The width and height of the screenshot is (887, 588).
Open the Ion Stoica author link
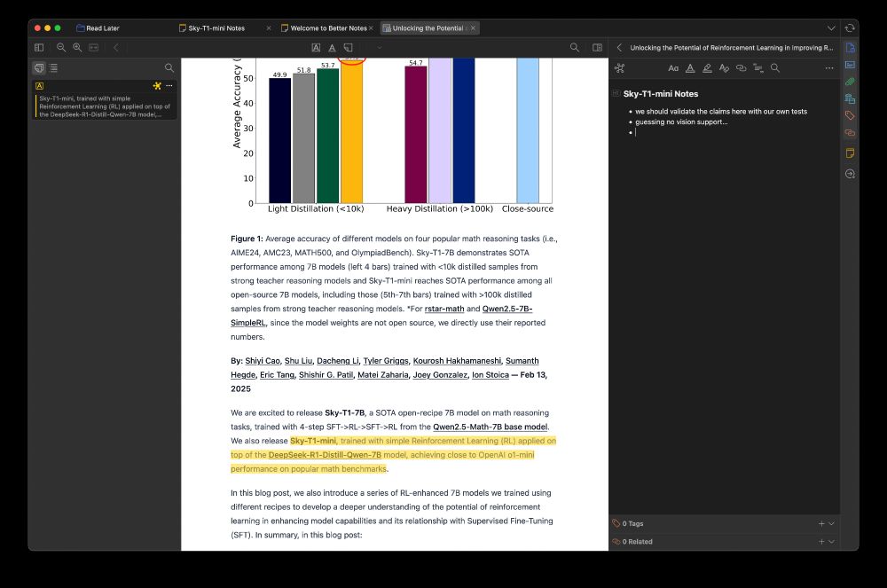click(x=491, y=375)
